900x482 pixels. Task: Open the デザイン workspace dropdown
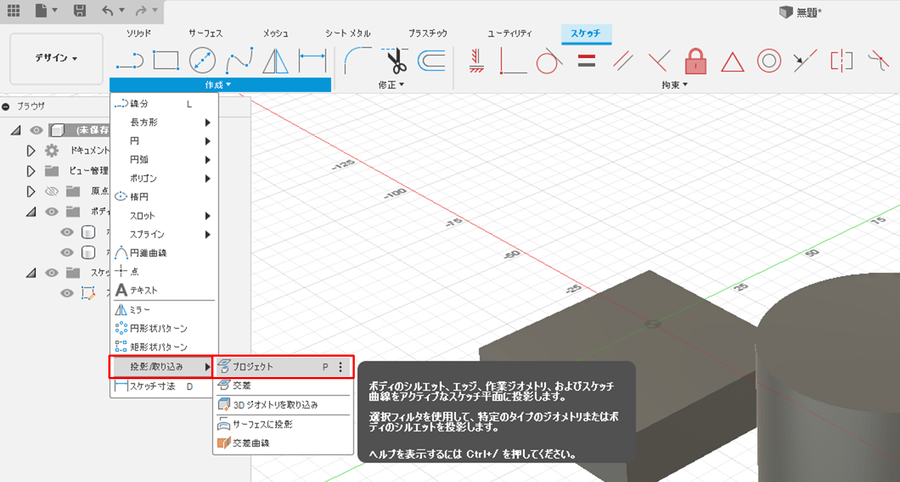(x=56, y=59)
